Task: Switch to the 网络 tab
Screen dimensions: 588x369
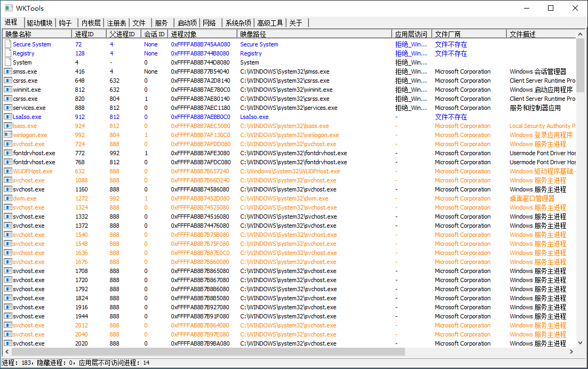Action: pos(210,22)
